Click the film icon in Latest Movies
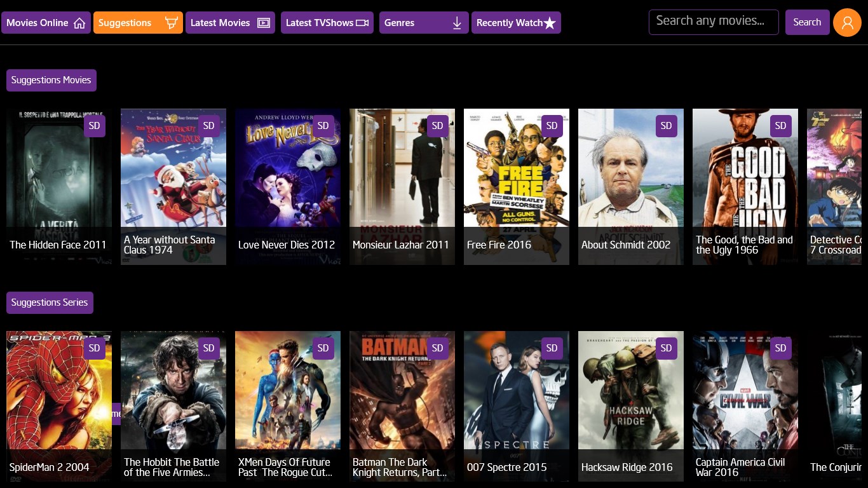The height and width of the screenshot is (488, 868). (264, 23)
